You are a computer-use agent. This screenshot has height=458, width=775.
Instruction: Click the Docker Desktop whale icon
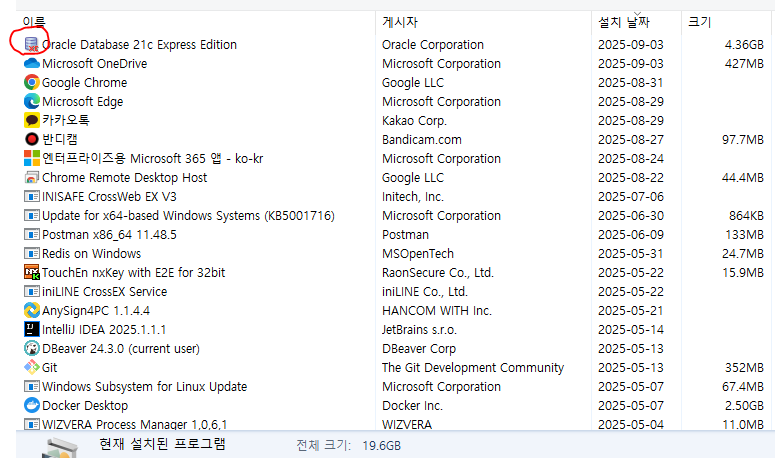pos(32,405)
